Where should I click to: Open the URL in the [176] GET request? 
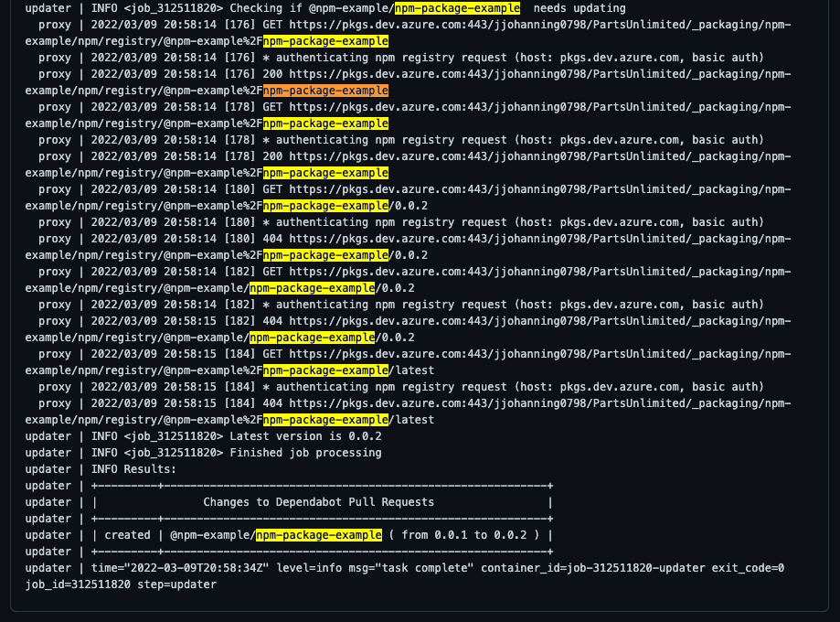click(x=539, y=25)
